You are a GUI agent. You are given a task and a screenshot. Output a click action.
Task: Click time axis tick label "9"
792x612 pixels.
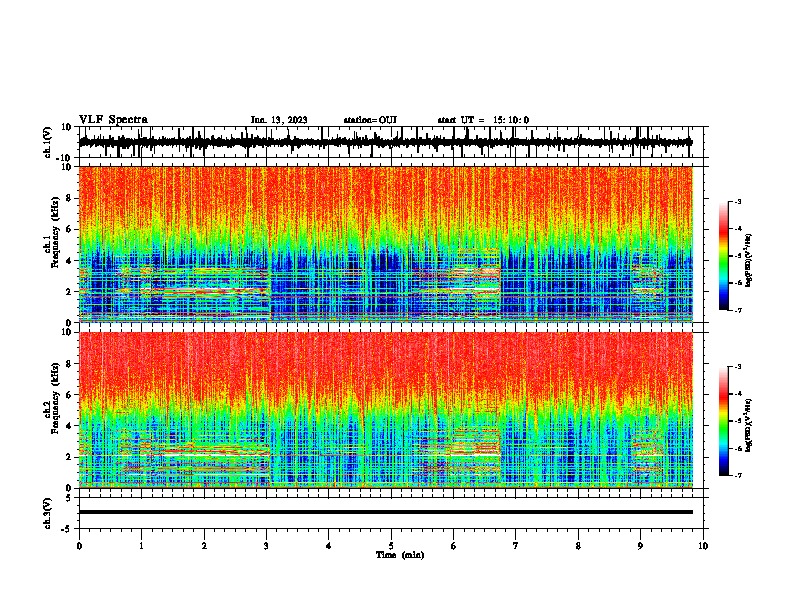[x=640, y=546]
